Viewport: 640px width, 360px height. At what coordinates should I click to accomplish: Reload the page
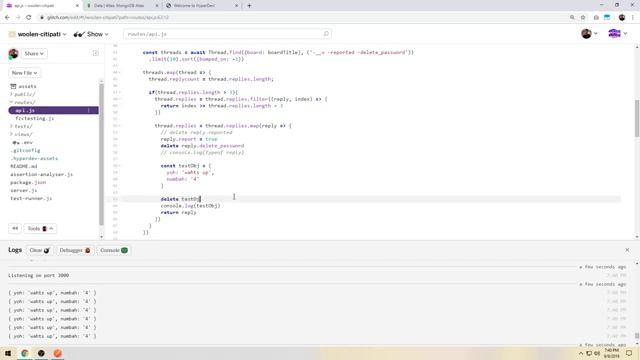pos(29,17)
